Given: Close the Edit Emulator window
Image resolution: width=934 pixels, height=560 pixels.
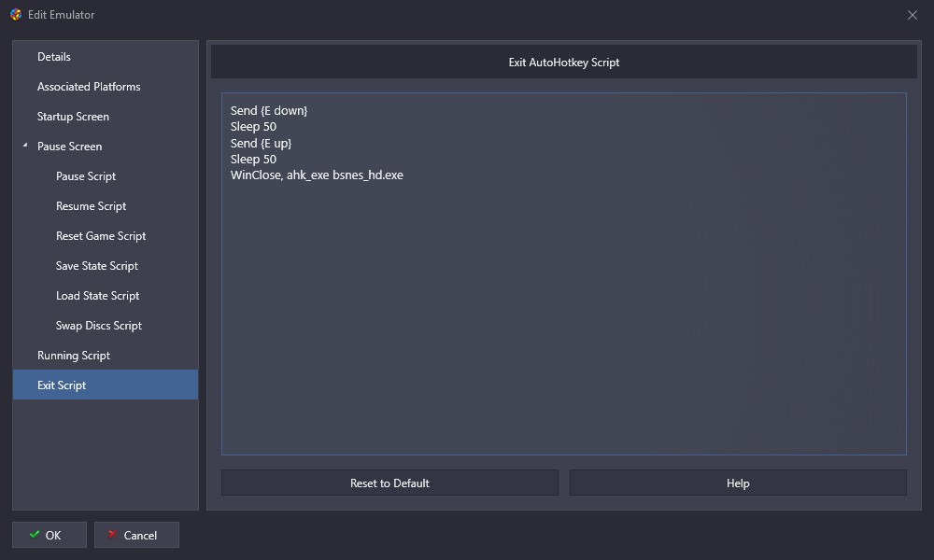Looking at the screenshot, I should coord(912,15).
